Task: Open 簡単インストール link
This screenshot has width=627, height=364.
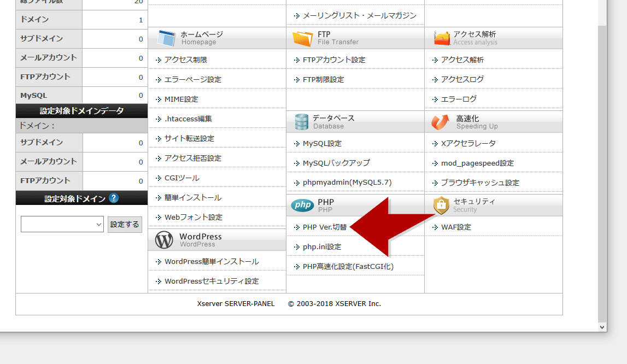Action: pos(193,198)
